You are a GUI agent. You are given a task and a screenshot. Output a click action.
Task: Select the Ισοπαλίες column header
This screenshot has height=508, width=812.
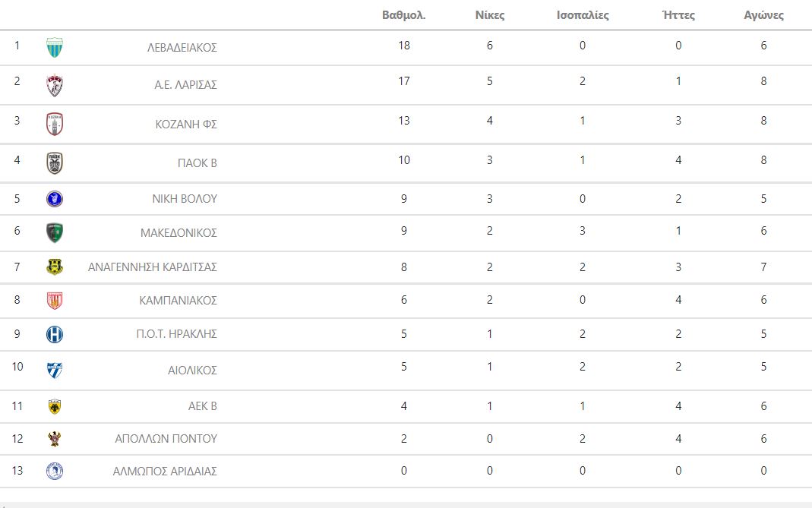(x=583, y=15)
